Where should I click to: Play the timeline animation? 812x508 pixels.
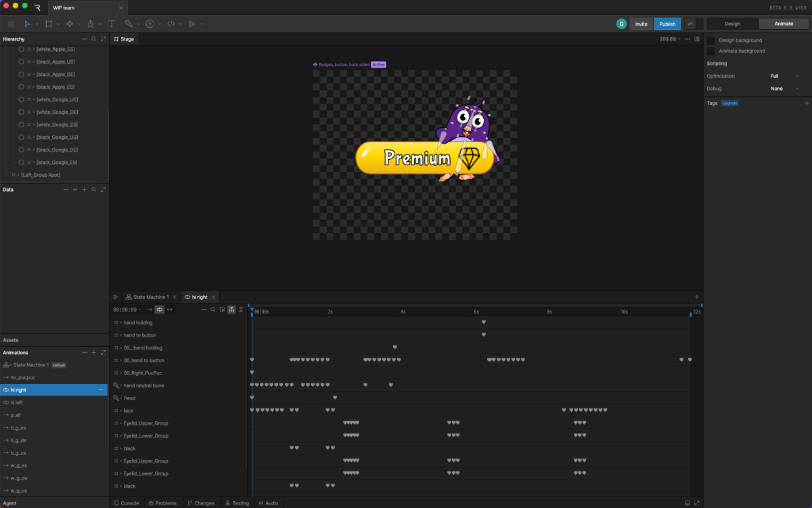[116, 297]
